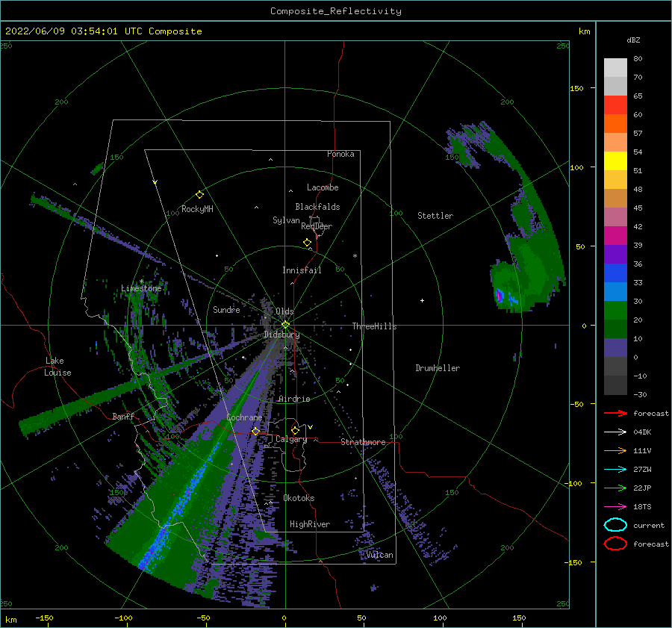This screenshot has height=628, width=672.
Task: Select the white 04DK arrow icon
Action: [615, 432]
